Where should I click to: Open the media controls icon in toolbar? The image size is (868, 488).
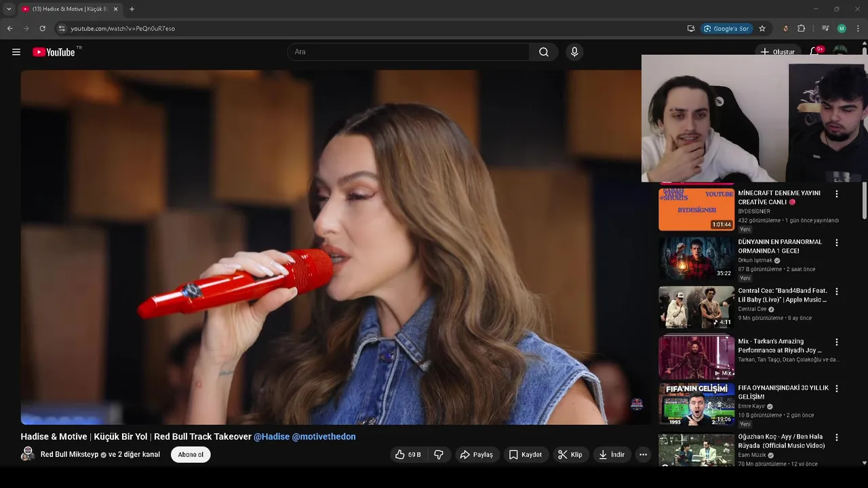pos(825,28)
